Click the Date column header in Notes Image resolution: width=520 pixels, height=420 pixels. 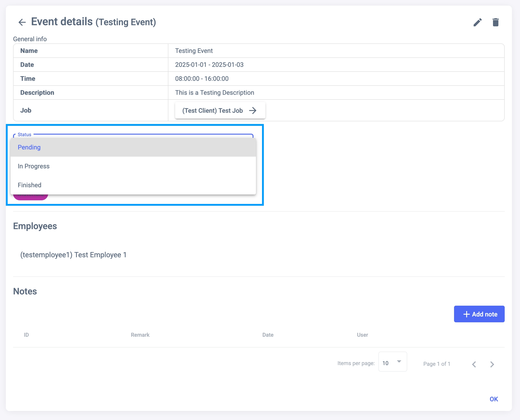pos(268,335)
